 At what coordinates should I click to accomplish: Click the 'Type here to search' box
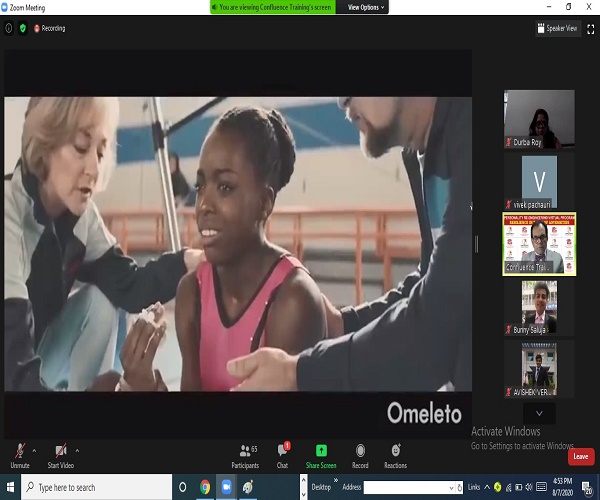[x=96, y=487]
